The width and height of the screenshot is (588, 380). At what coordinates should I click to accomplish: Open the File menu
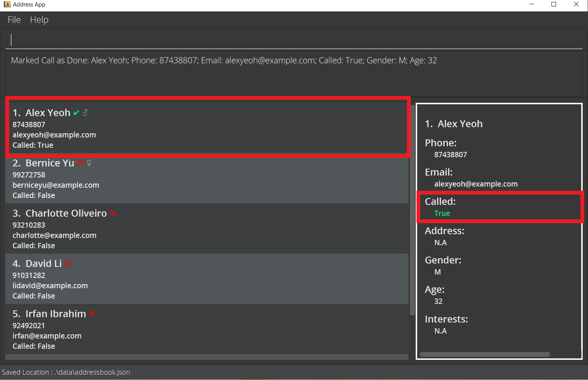pyautogui.click(x=14, y=20)
